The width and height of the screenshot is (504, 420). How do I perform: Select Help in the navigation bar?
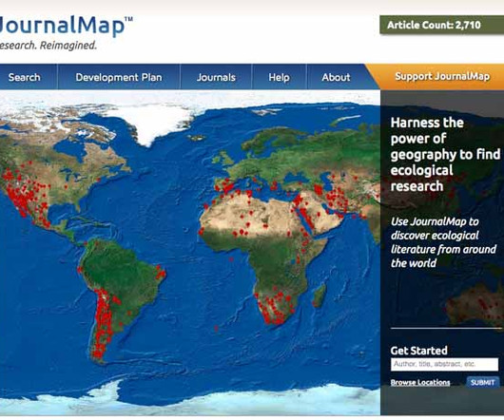[279, 77]
